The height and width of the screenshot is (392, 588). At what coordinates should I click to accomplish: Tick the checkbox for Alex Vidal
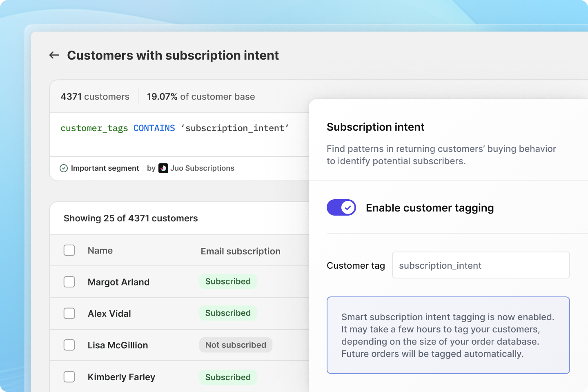[69, 313]
